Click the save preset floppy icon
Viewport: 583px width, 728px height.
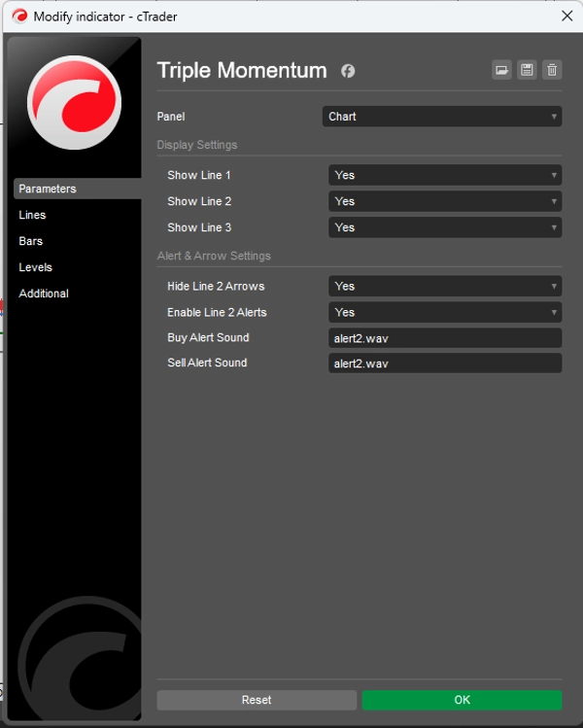point(527,70)
